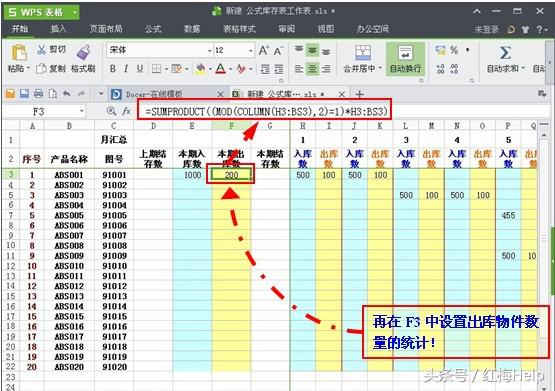This screenshot has height=391, width=555.
Task: Click the fill color bucket icon
Action: point(201,69)
